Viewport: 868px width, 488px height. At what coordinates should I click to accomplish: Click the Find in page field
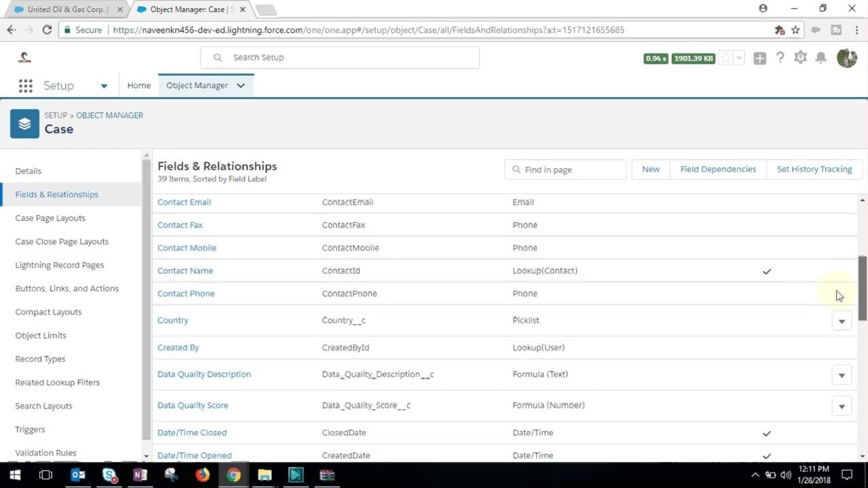click(565, 169)
